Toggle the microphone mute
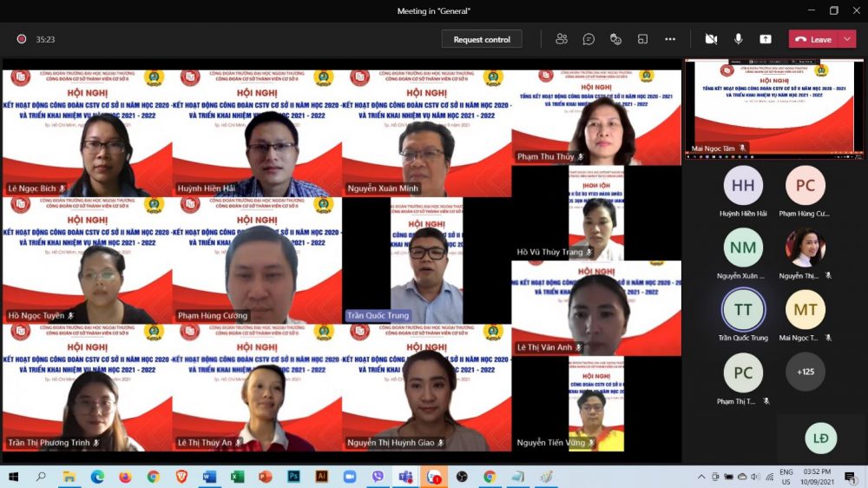Screen dimensions: 868x488 click(738, 39)
